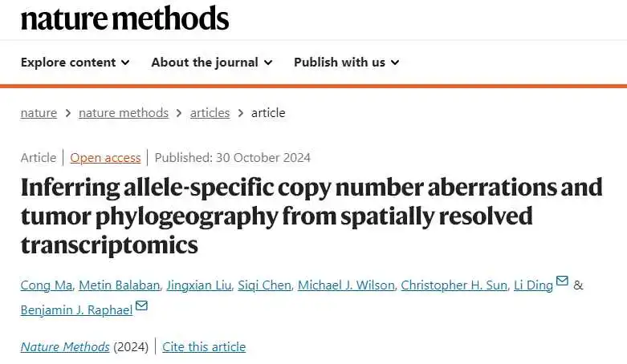Expand the Publish with us chevron
Screen dimensions: 627x364
(395, 63)
